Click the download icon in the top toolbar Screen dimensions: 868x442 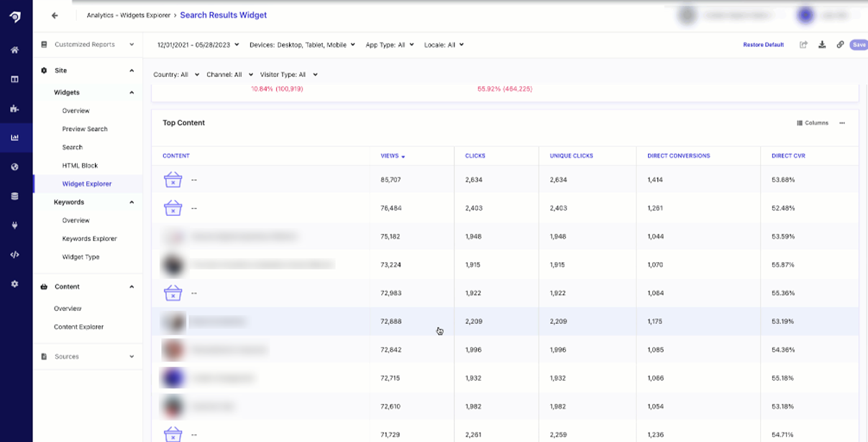tap(821, 45)
